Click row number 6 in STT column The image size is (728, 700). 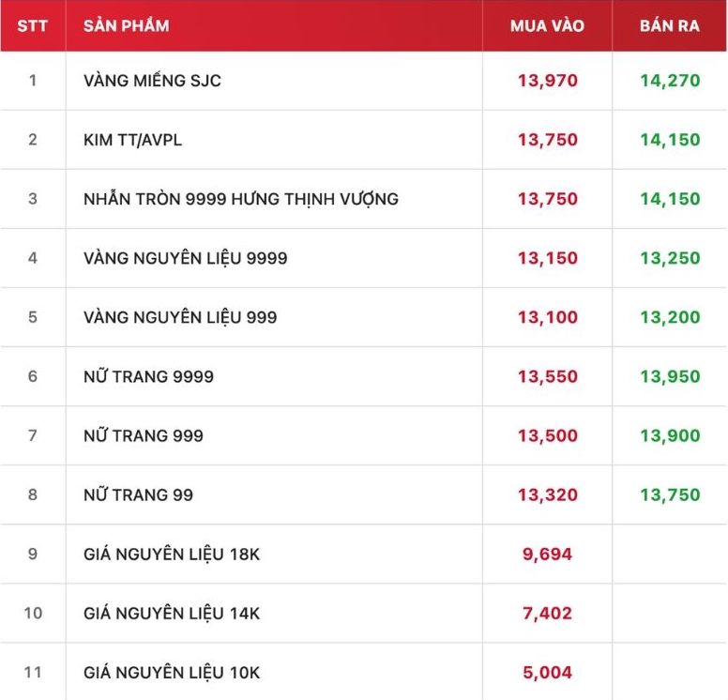pyautogui.click(x=33, y=376)
